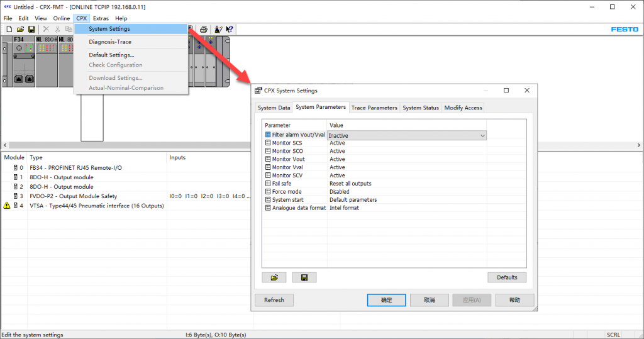Click the System start value Default parameters
The width and height of the screenshot is (644, 339).
(353, 200)
